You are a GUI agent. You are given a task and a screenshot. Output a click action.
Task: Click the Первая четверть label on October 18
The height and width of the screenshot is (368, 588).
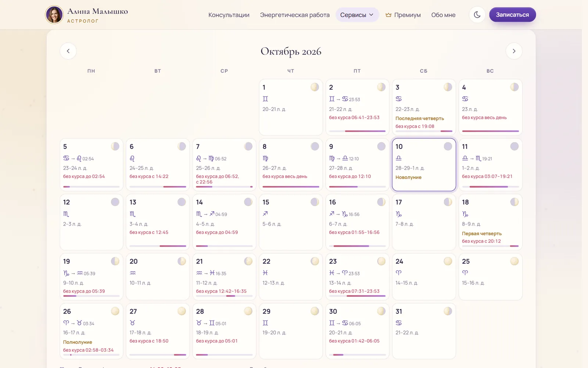(482, 234)
